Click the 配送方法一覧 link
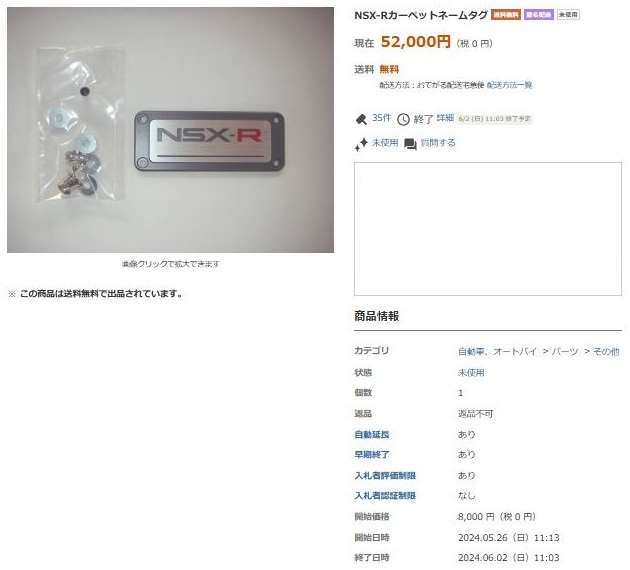The width and height of the screenshot is (630, 570). pyautogui.click(x=509, y=85)
